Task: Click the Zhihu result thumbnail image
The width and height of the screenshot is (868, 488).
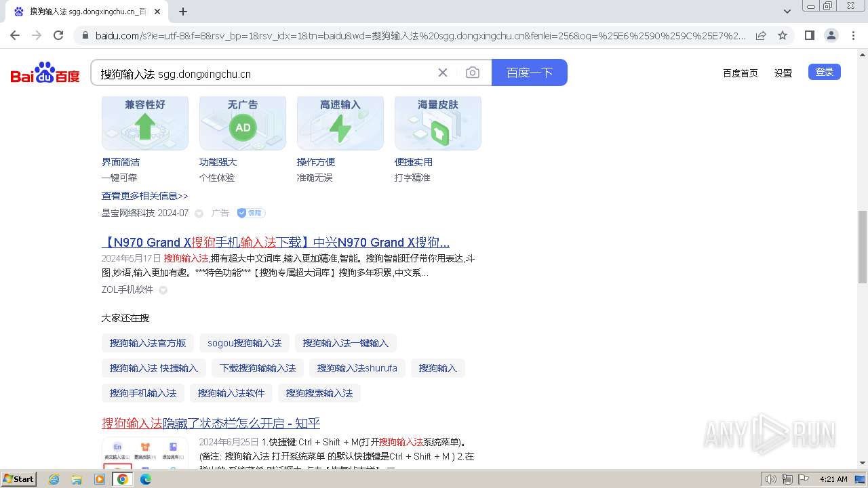Action: pos(145,453)
